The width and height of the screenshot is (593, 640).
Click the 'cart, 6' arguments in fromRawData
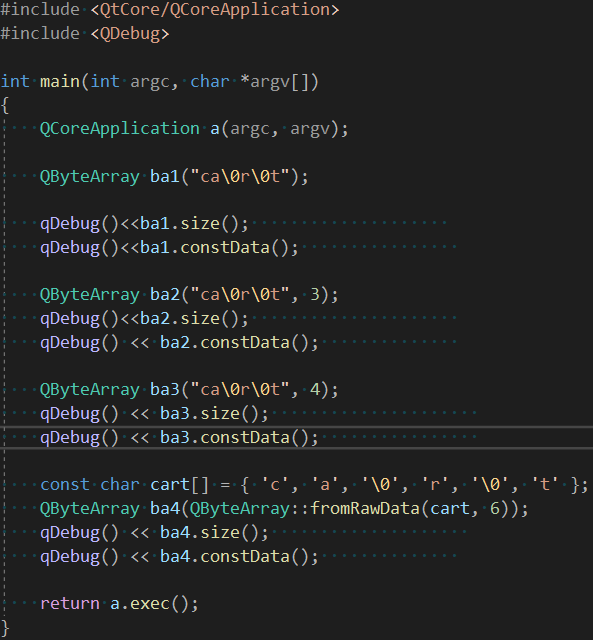[465, 509]
